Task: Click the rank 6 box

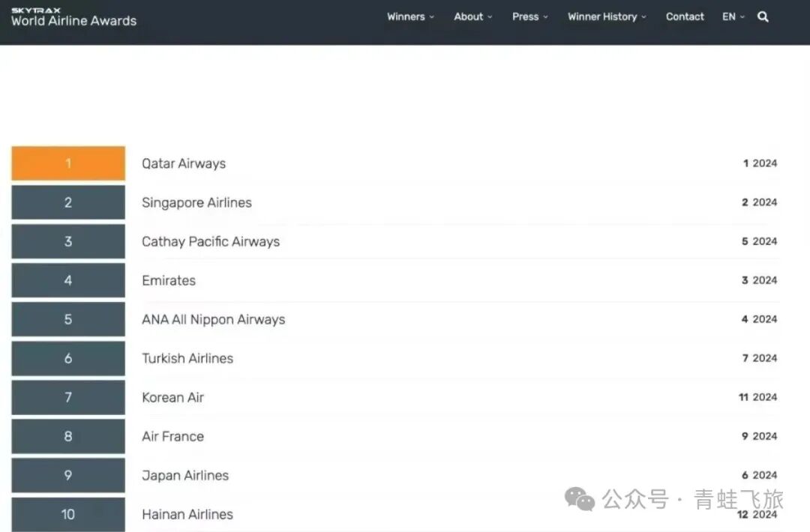Action: point(68,359)
